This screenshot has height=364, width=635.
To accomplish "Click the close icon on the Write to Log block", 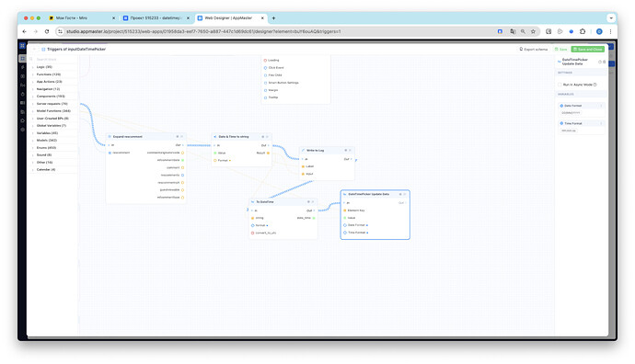I will [x=351, y=150].
